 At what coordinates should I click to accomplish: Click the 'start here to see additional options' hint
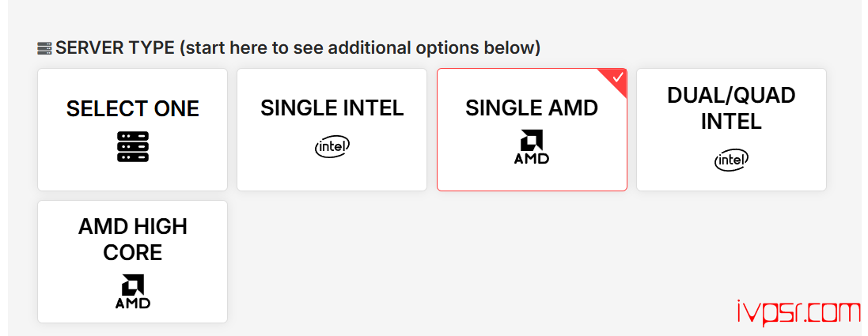click(360, 48)
